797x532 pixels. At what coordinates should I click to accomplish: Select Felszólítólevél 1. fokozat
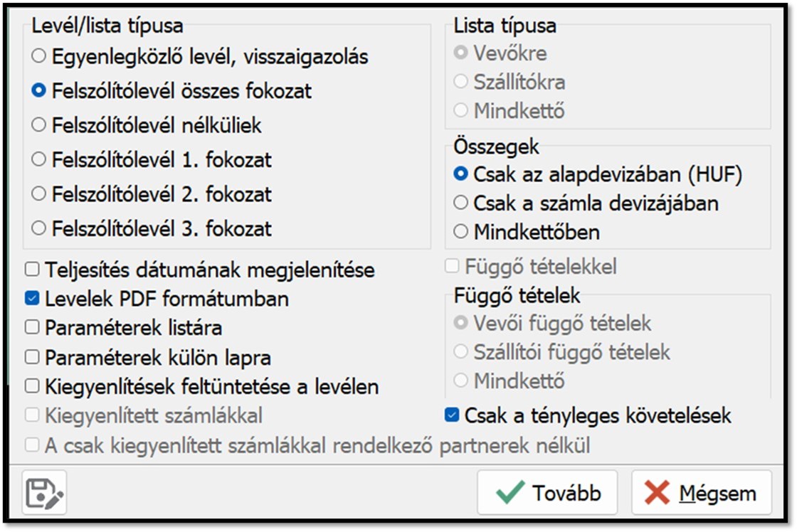(x=39, y=159)
